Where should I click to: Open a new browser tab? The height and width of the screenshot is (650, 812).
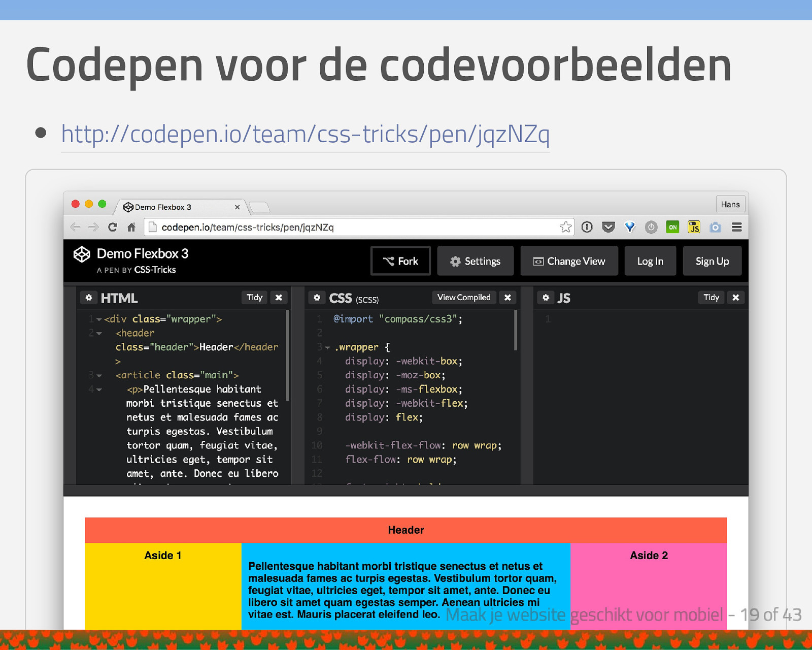259,207
